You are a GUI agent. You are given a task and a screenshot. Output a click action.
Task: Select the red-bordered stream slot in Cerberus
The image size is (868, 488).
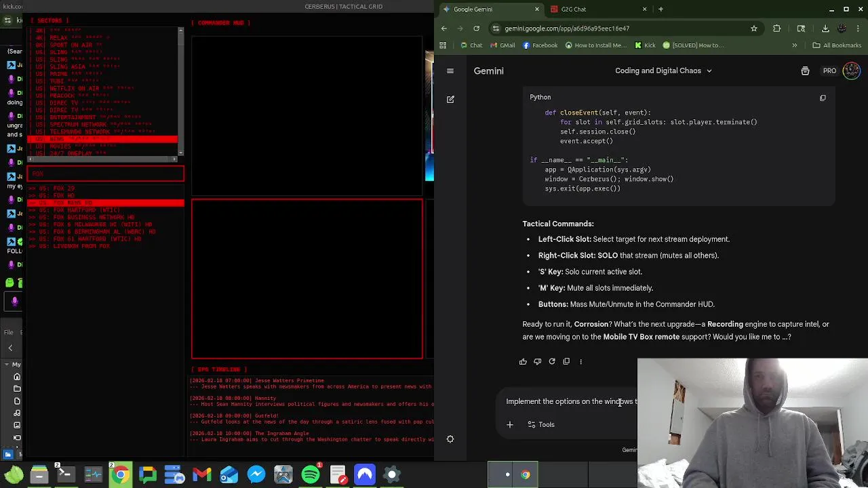pos(307,279)
